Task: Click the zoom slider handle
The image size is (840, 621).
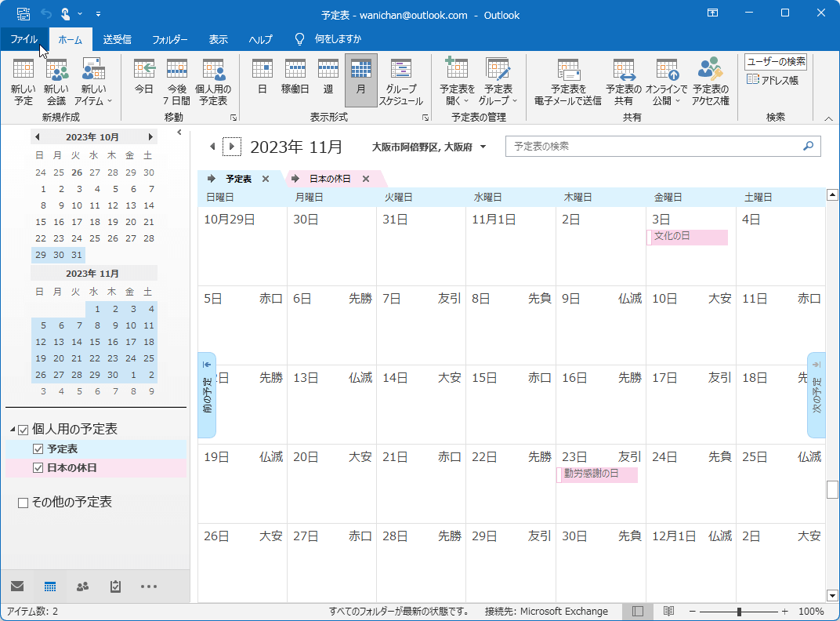Action: (x=739, y=612)
